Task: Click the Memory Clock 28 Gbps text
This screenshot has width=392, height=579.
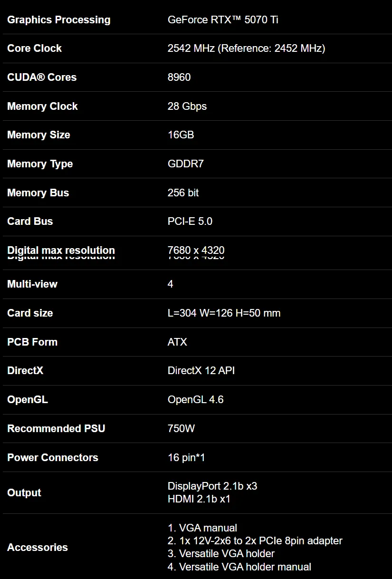Action: [187, 106]
